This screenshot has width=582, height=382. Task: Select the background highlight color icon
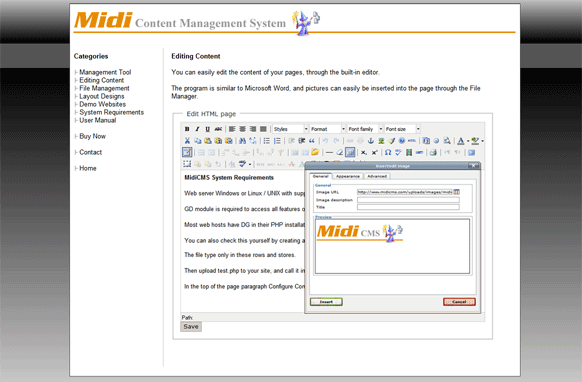pyautogui.click(x=475, y=141)
